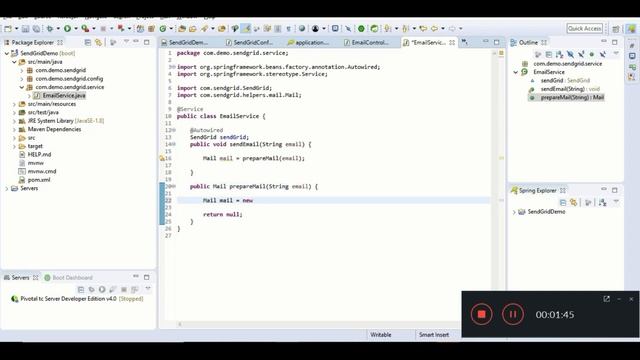This screenshot has height=360, width=640.
Task: Open Pivotal tc Server entry icon
Action: click(15, 299)
